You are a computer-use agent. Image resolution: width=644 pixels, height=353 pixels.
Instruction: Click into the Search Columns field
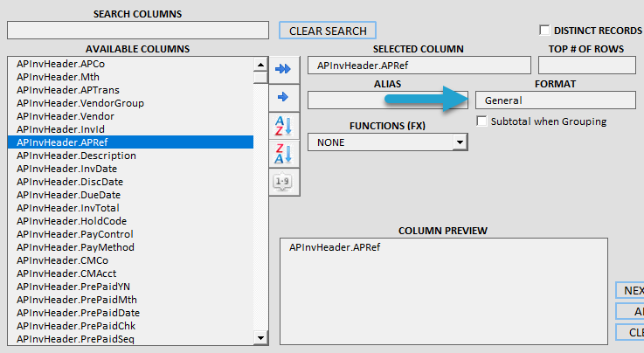coord(138,31)
